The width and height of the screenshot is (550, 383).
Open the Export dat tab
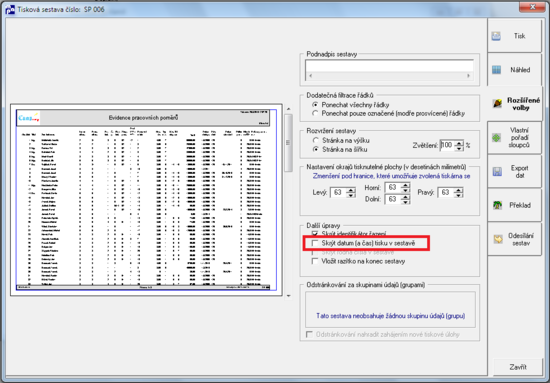point(515,172)
